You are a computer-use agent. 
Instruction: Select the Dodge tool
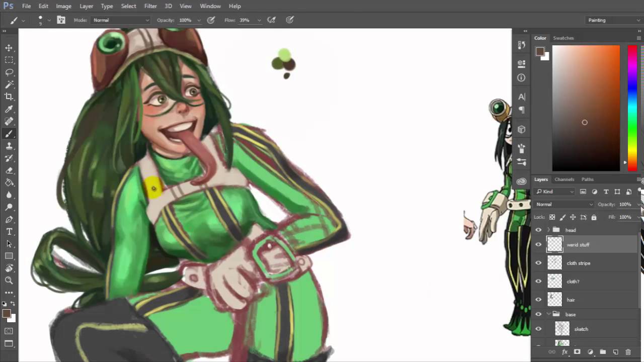[9, 207]
